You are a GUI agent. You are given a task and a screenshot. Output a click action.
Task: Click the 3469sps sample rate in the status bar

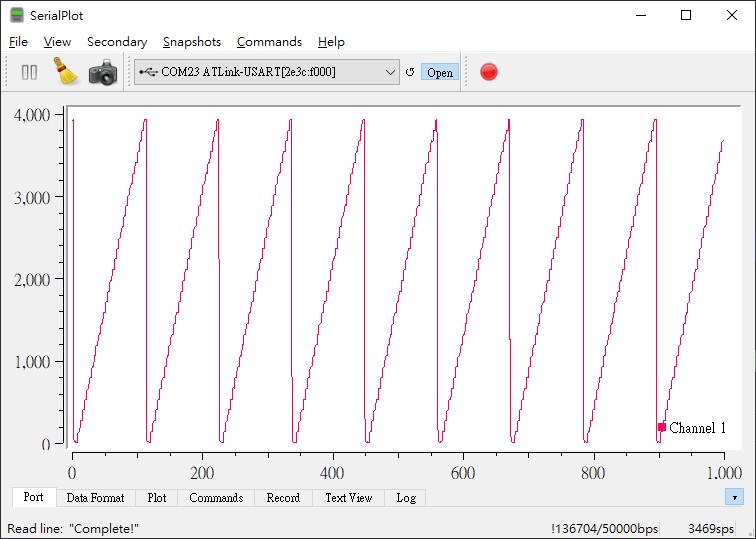point(711,529)
